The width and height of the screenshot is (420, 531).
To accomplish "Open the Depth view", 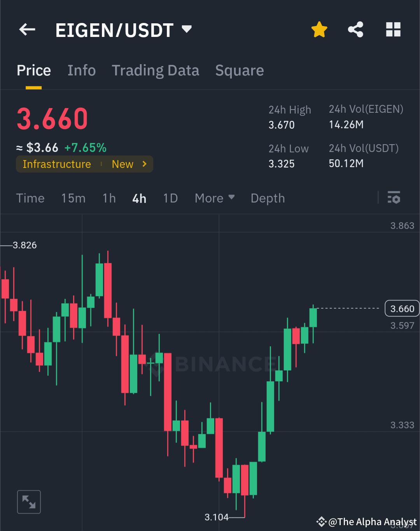I will click(268, 198).
